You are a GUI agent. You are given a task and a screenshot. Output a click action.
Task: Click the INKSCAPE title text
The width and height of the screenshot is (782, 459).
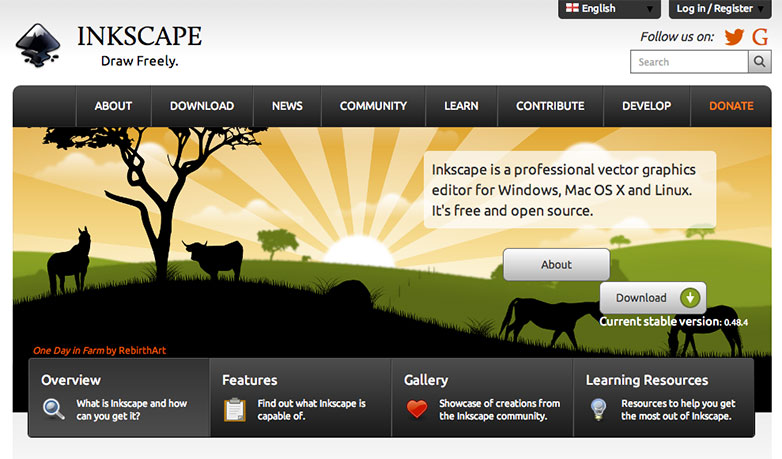tap(140, 36)
